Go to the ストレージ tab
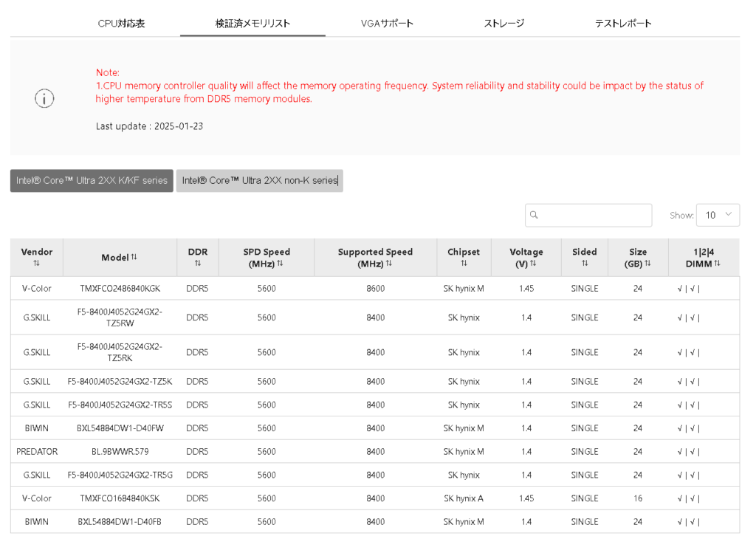 504,24
